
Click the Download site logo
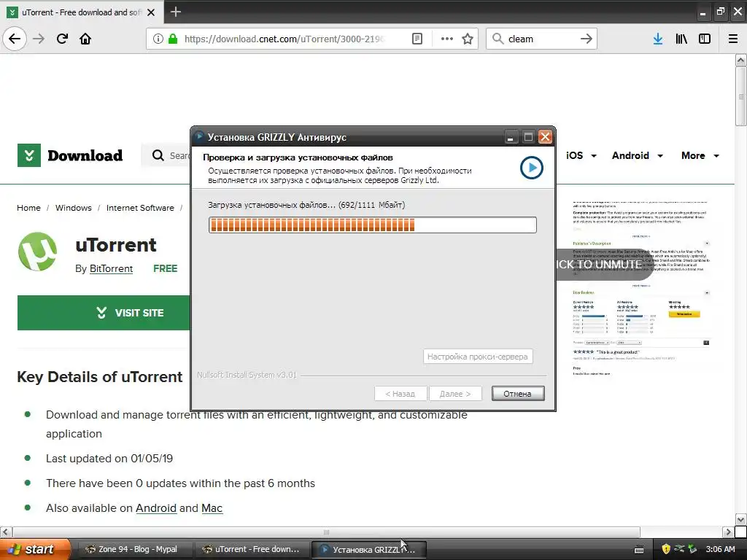pyautogui.click(x=70, y=155)
